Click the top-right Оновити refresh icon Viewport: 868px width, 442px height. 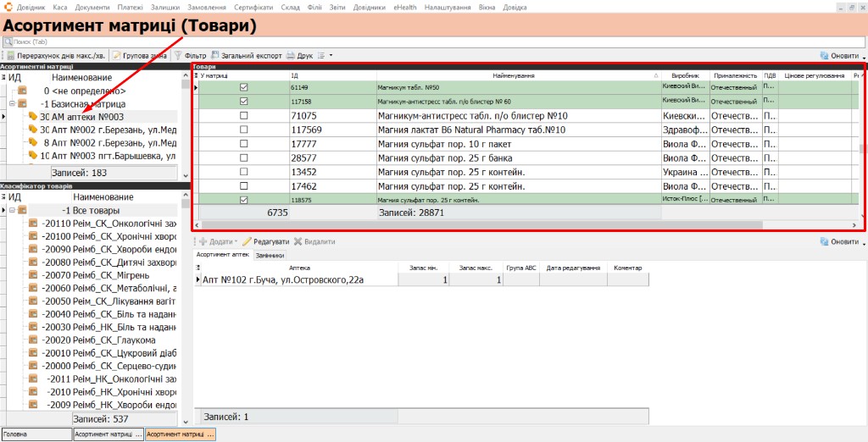[x=824, y=56]
